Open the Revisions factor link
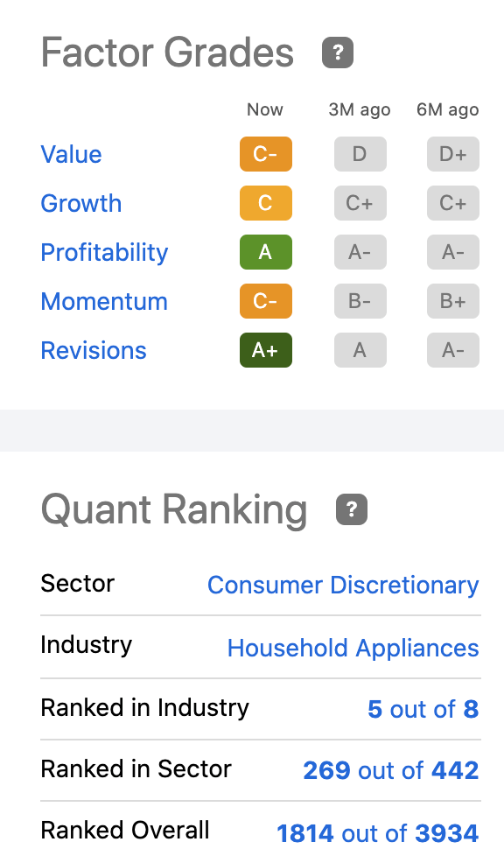504x863 pixels. [x=94, y=351]
